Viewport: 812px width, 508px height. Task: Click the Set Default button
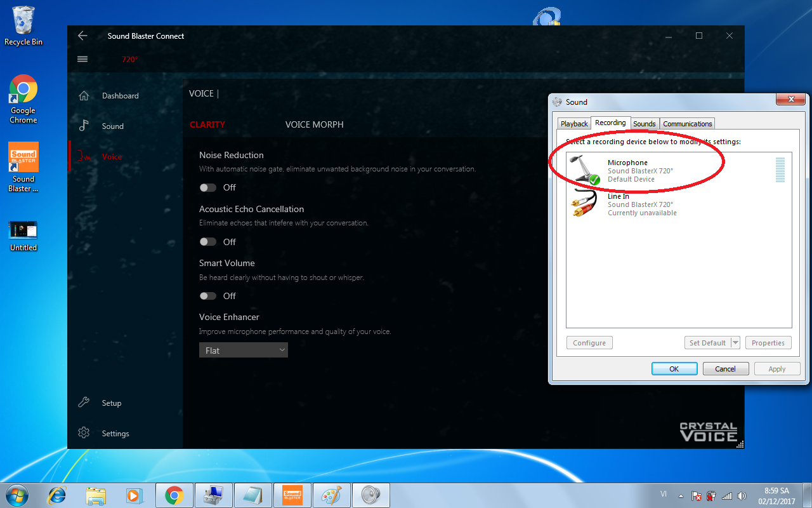point(707,343)
